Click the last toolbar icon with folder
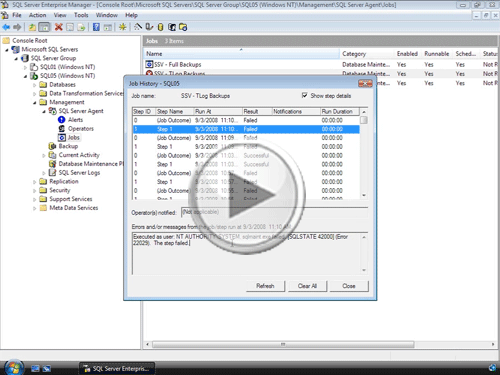Screen dimensions: 500x375 click(183, 27)
